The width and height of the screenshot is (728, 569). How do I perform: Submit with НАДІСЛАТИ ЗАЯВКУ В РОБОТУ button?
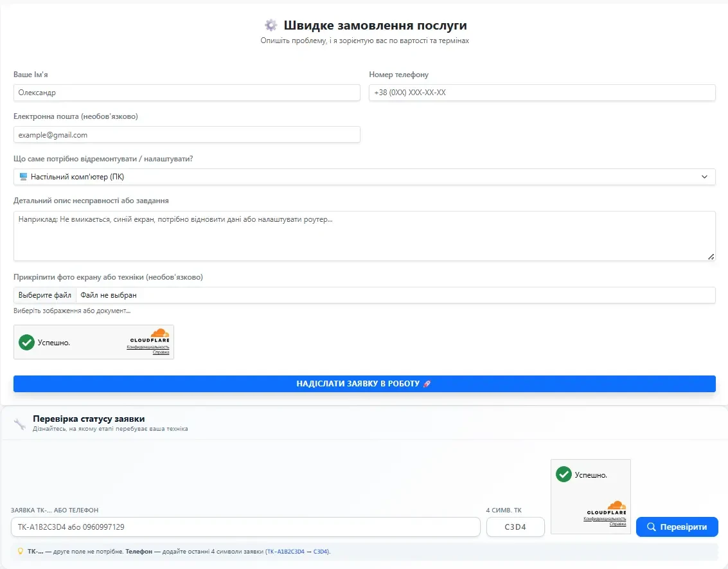coord(364,384)
